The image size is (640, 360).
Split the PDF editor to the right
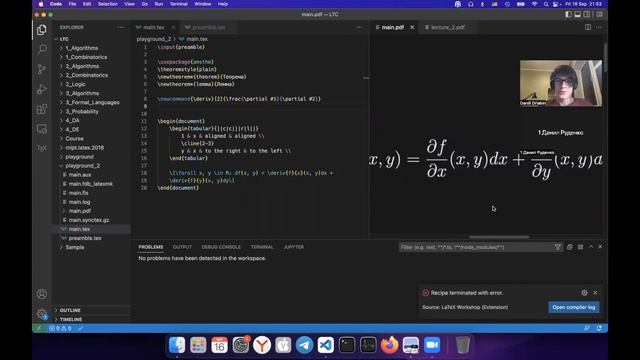coord(588,27)
